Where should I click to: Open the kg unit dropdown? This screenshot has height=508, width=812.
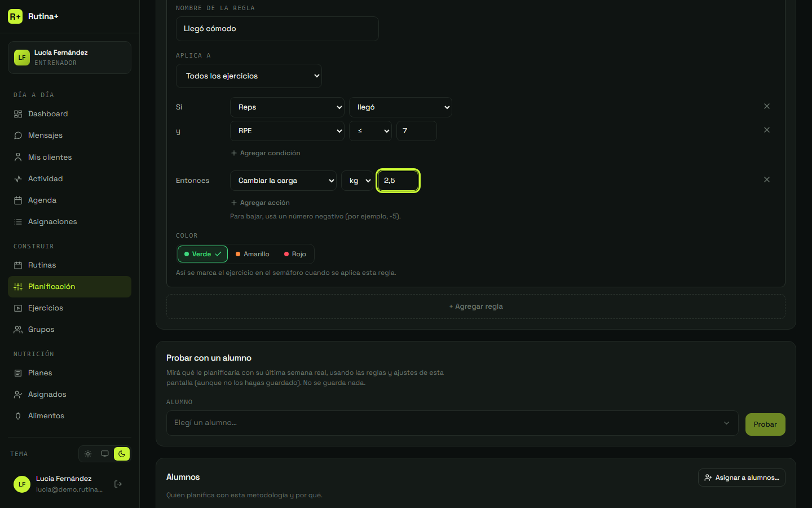[x=358, y=181]
